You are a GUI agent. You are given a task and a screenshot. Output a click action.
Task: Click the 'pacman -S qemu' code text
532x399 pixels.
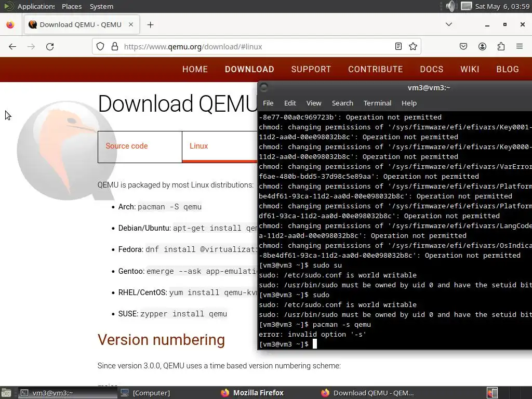(x=170, y=207)
